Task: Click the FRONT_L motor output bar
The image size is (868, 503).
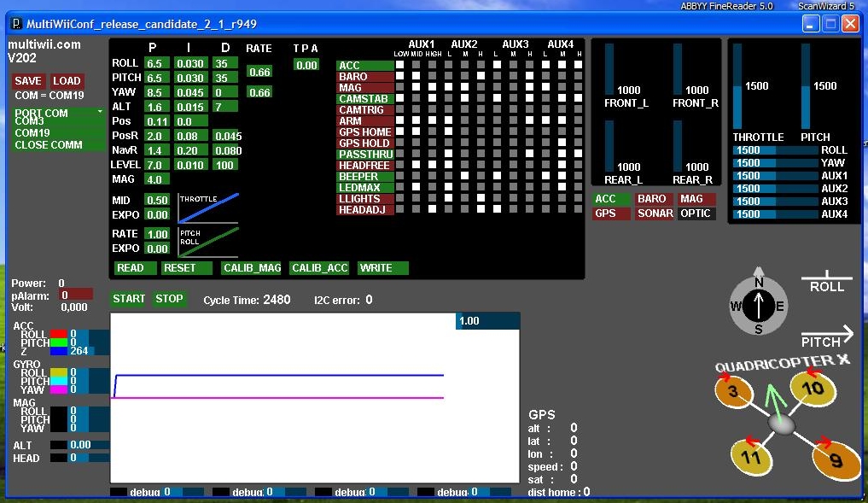Action: (609, 69)
